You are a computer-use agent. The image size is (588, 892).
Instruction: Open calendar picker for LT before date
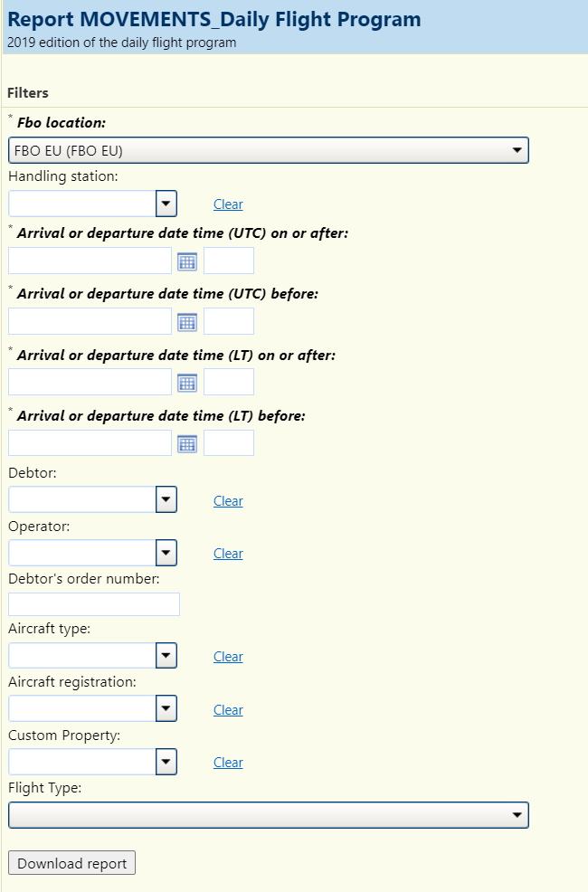(x=187, y=443)
